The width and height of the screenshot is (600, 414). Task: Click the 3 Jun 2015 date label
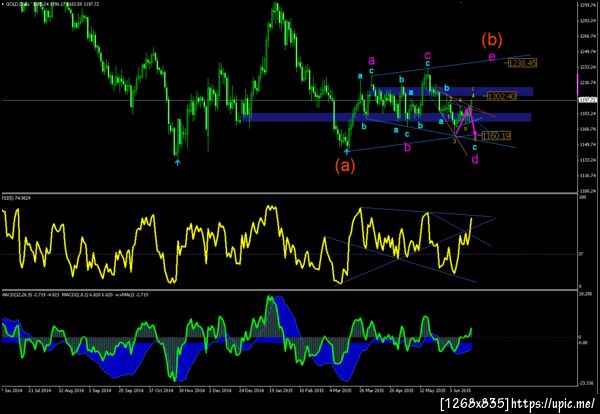461,391
